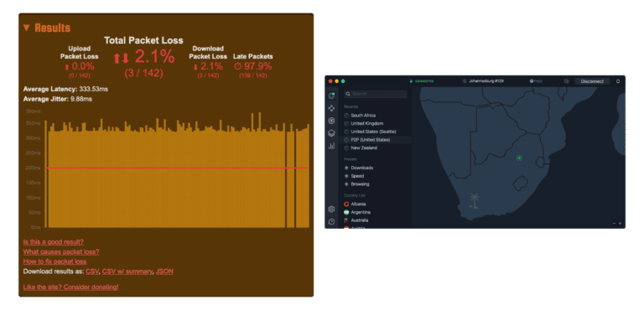Open the layered stack icon in NordVPN sidebar

click(332, 133)
